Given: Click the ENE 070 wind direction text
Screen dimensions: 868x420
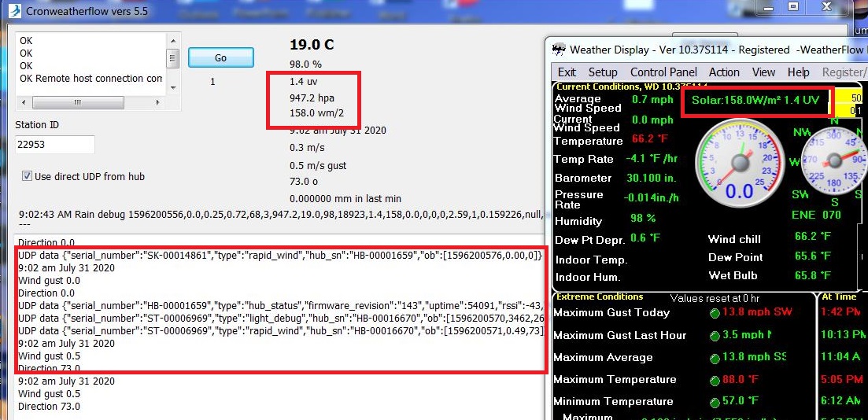Looking at the screenshot, I should pyautogui.click(x=816, y=214).
